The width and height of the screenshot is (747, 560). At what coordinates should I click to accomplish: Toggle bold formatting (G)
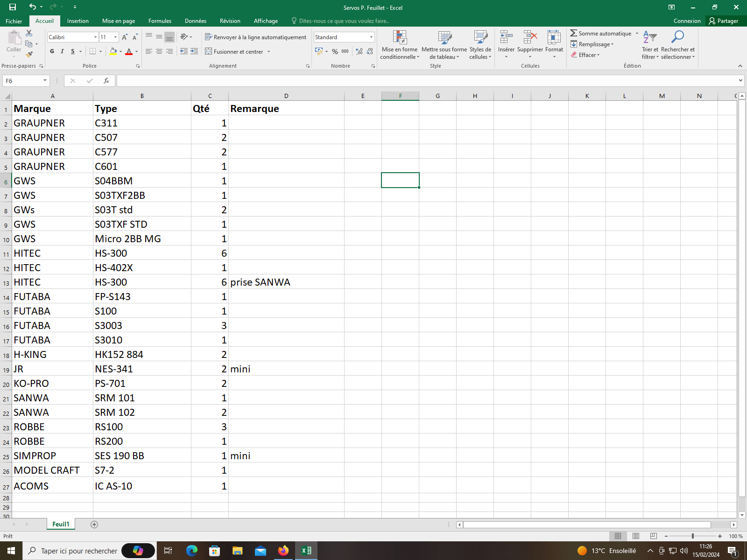52,51
